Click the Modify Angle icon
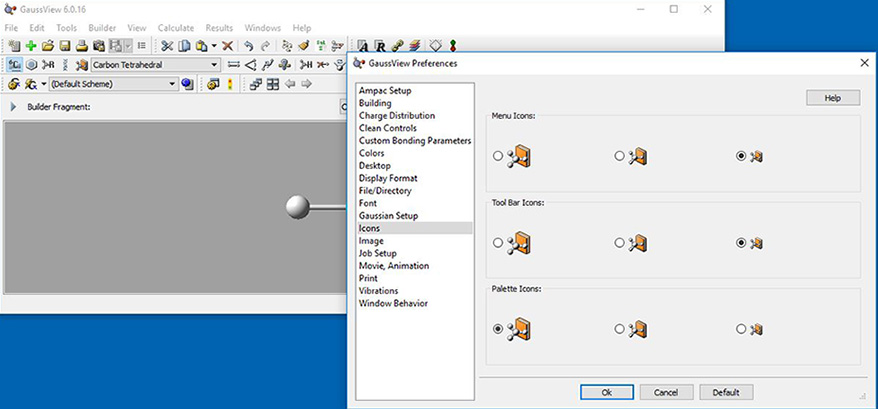This screenshot has height=409, width=878. coord(250,65)
